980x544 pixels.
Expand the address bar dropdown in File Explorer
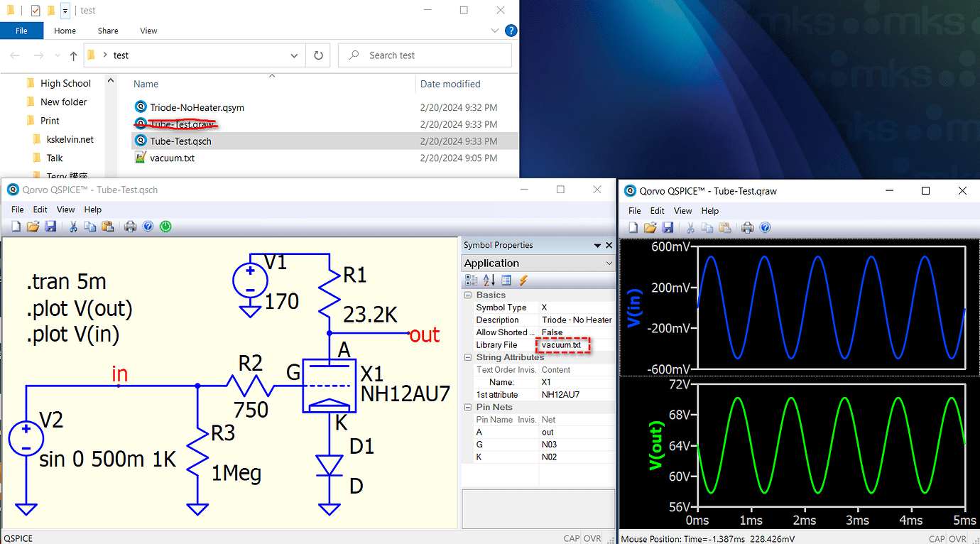click(293, 55)
